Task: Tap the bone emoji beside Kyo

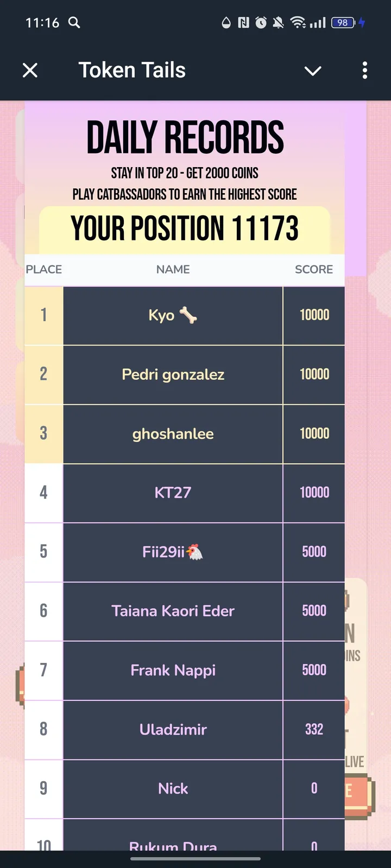Action: [188, 315]
